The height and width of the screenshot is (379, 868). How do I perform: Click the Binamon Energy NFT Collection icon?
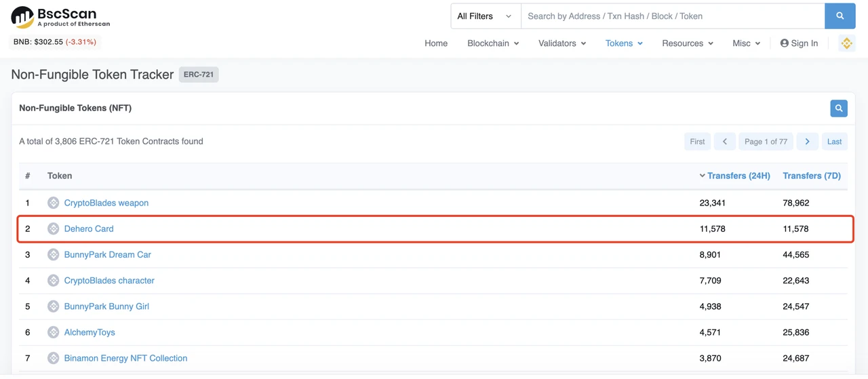54,358
